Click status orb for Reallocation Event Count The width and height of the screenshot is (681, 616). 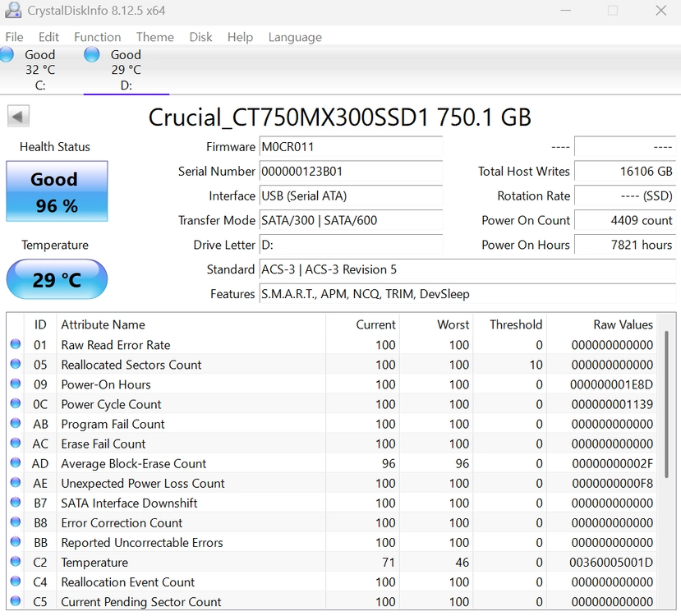click(x=16, y=582)
